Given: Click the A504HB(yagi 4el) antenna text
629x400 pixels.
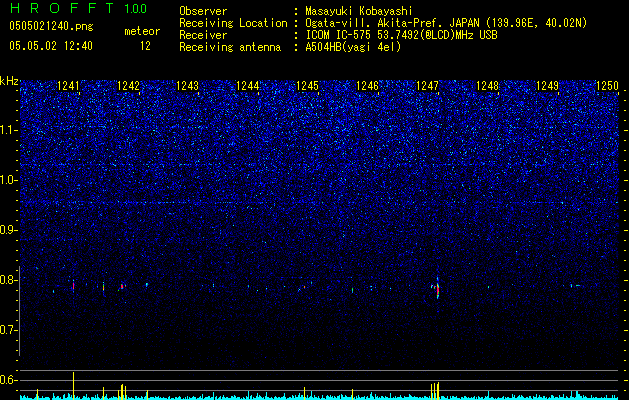Looking at the screenshot, I should pyautogui.click(x=353, y=47).
